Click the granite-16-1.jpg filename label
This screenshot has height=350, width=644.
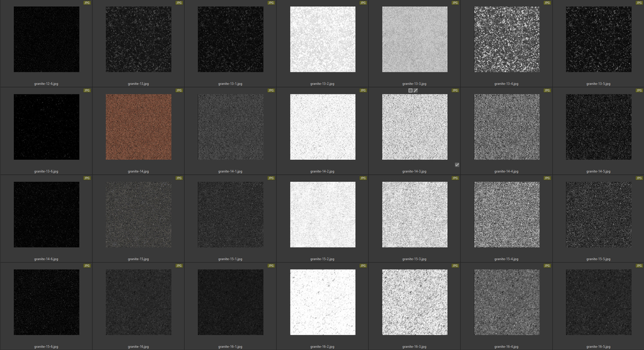[x=230, y=346]
